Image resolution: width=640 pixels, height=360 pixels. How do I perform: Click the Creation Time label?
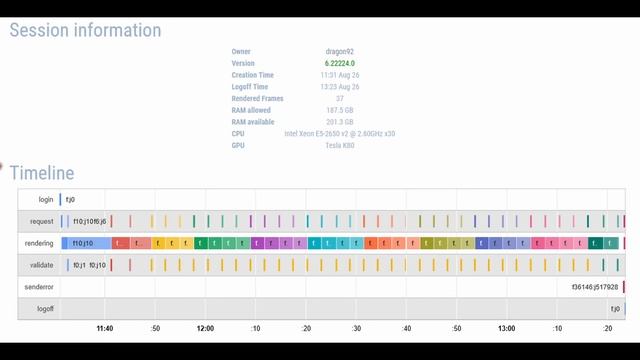(x=253, y=75)
